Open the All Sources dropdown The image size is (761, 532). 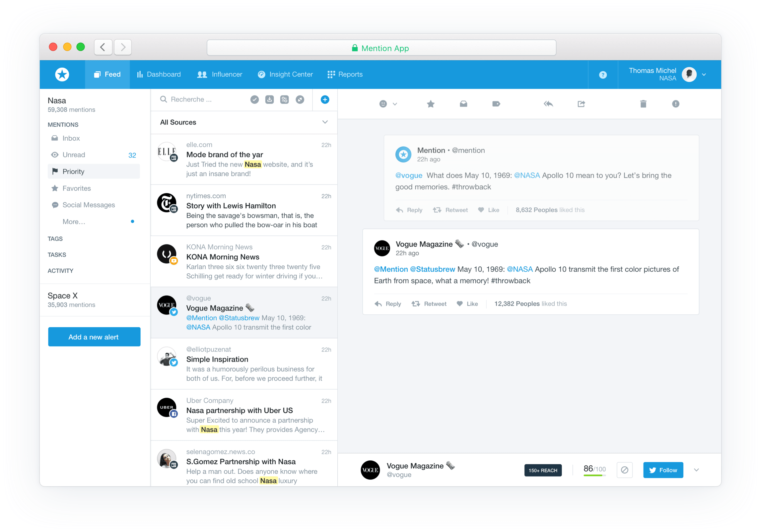coord(244,122)
